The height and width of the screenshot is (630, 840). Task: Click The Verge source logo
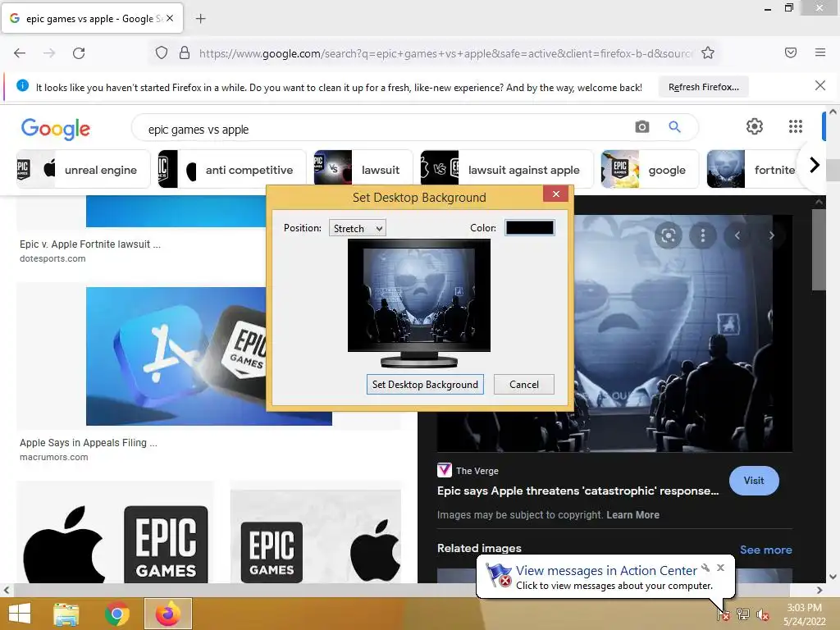click(444, 470)
